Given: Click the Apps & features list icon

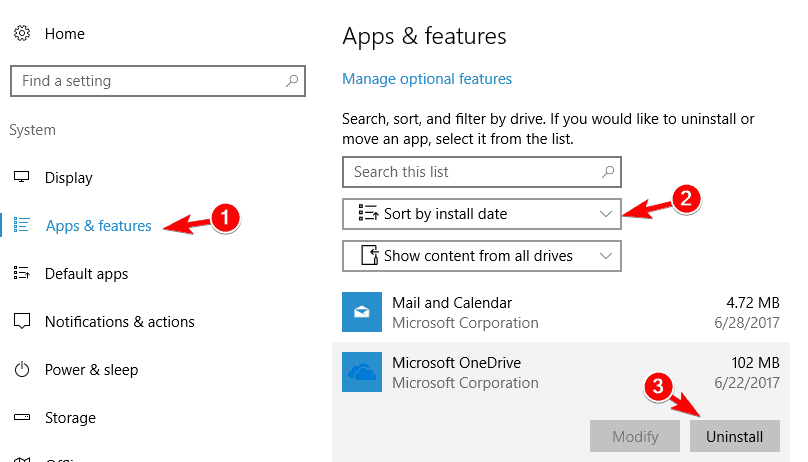Looking at the screenshot, I should click(22, 226).
